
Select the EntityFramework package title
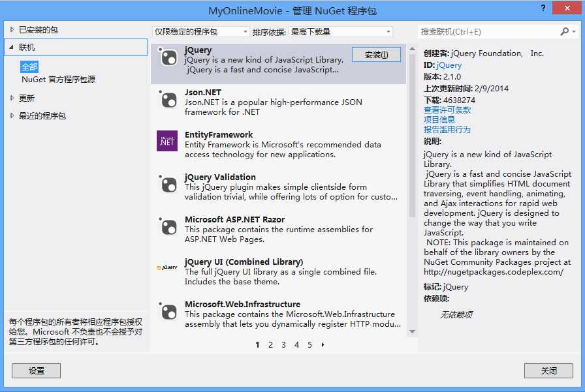219,134
